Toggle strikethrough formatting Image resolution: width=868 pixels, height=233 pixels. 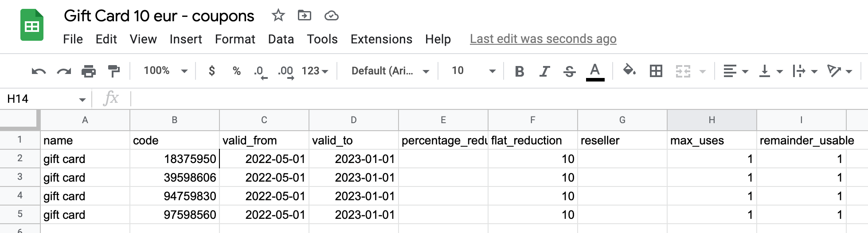click(x=570, y=71)
